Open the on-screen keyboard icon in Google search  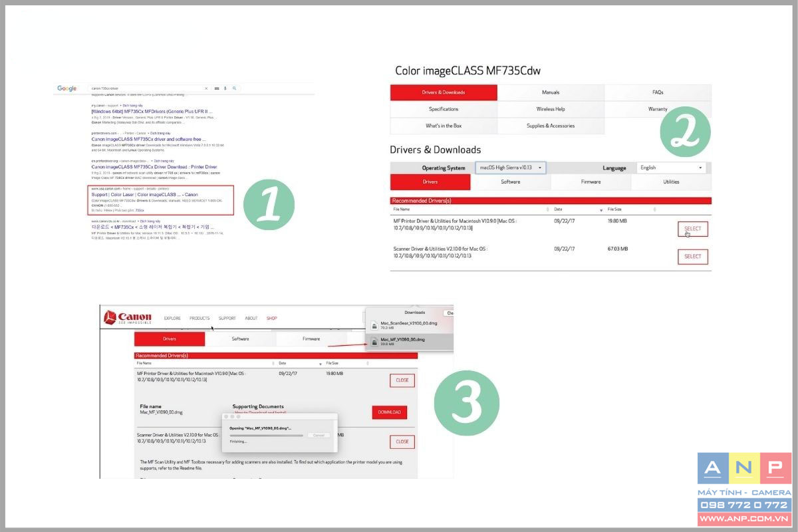(216, 88)
